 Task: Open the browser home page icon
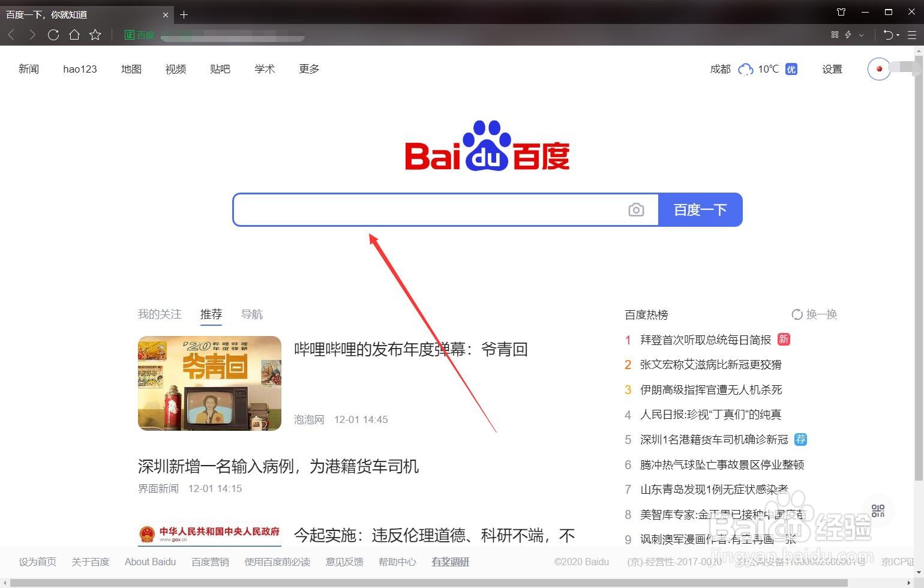click(74, 35)
